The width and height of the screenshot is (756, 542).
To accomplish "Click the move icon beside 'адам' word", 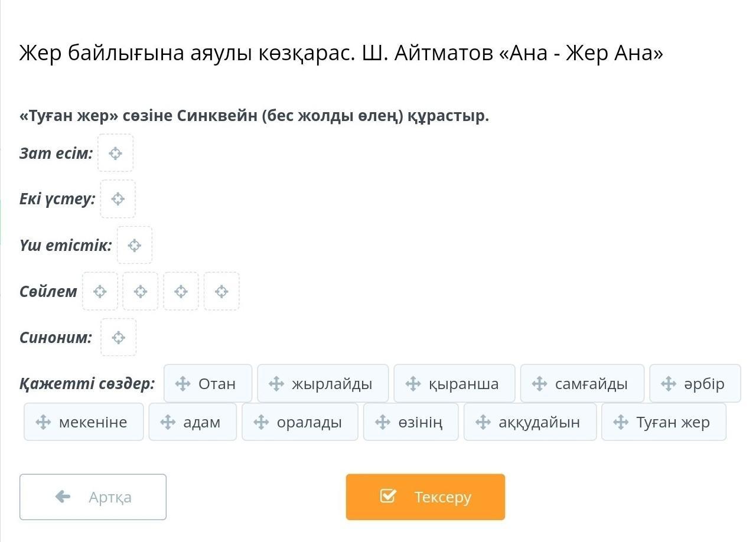I will [x=168, y=422].
